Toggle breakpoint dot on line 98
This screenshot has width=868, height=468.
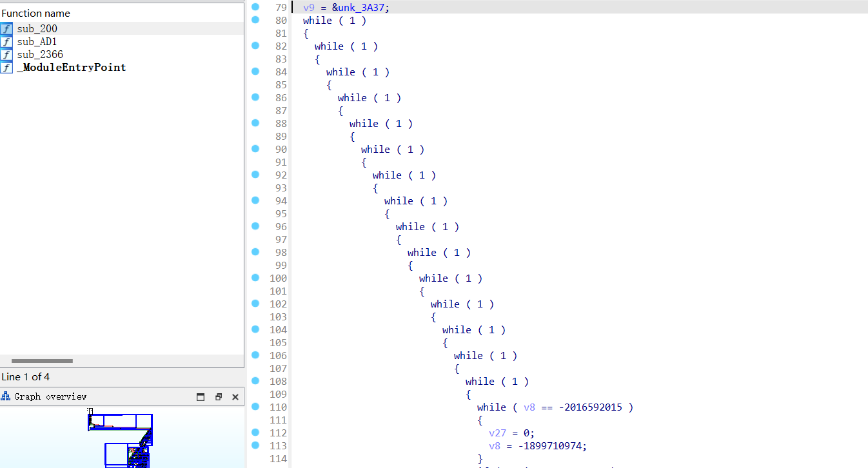pyautogui.click(x=255, y=252)
